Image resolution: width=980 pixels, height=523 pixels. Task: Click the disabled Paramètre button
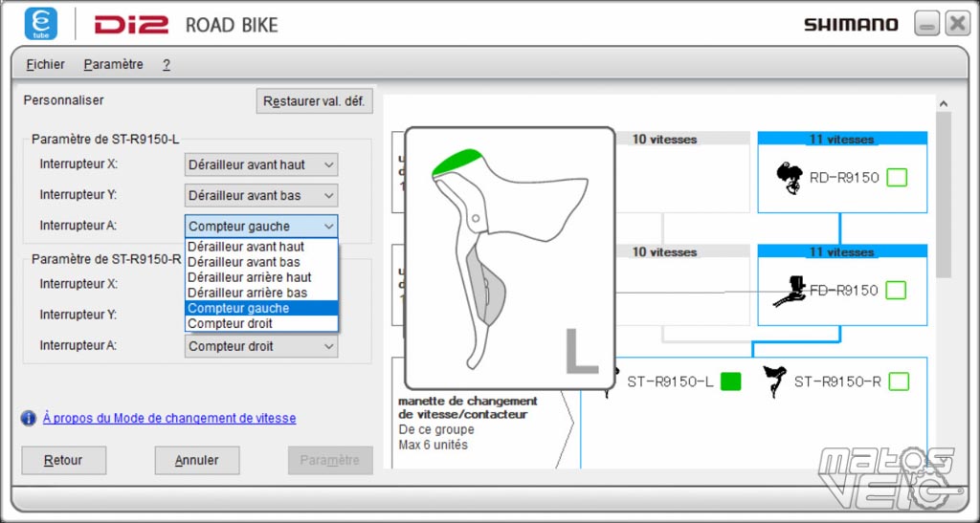pos(330,461)
